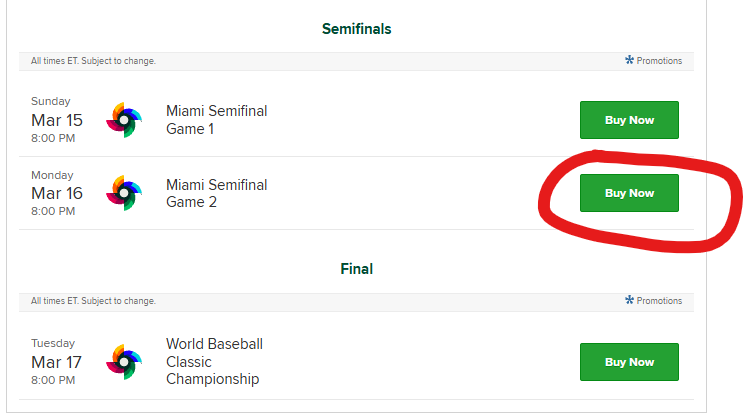The image size is (744, 419).
Task: Click the logo beside Miami Semifinal Game 2
Action: (x=124, y=193)
